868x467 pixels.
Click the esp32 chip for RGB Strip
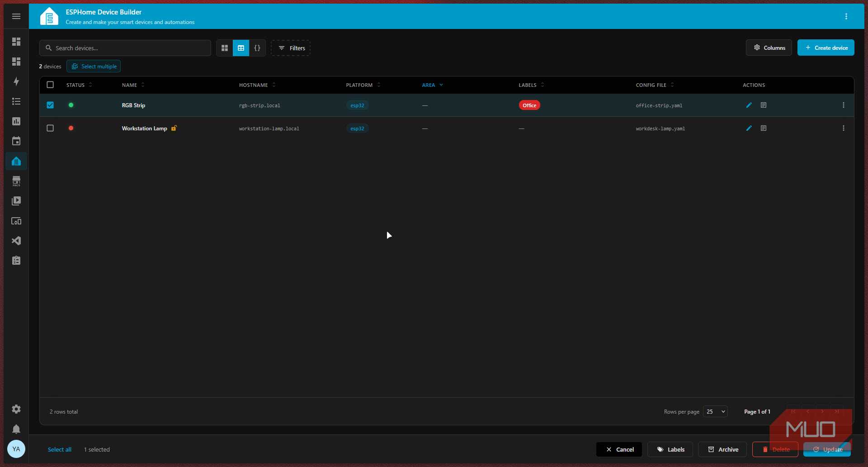coord(357,105)
